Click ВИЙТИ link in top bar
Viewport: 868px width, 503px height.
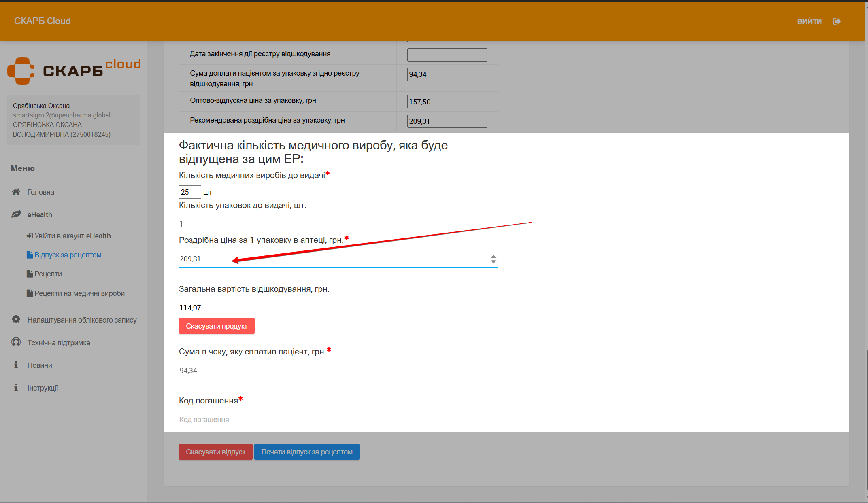(809, 21)
